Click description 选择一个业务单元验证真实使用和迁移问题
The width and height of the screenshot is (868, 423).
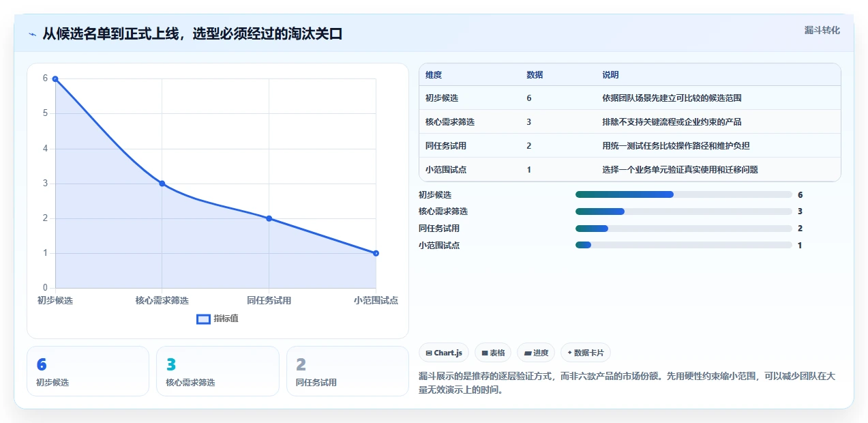tap(680, 170)
